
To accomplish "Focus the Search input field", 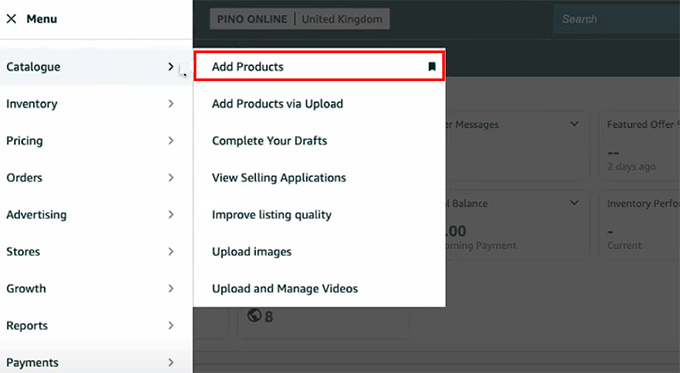I will [617, 19].
